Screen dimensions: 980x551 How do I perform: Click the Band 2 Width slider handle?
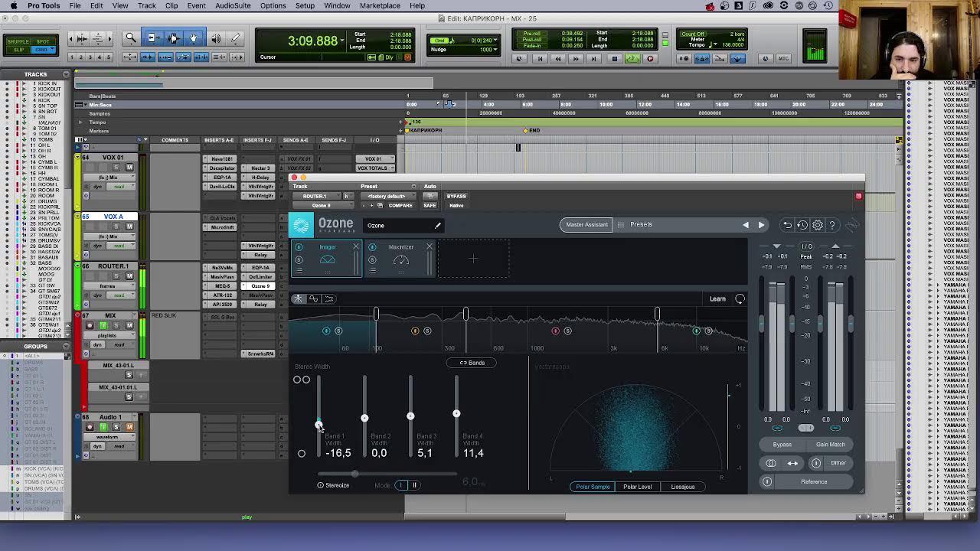(x=364, y=418)
